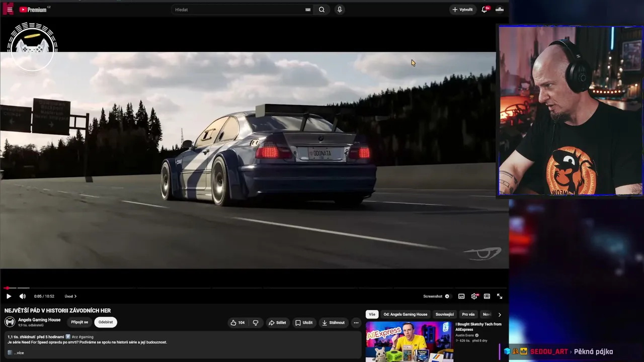The width and height of the screenshot is (644, 362).
Task: Click the Sdílet share button
Action: click(x=277, y=323)
